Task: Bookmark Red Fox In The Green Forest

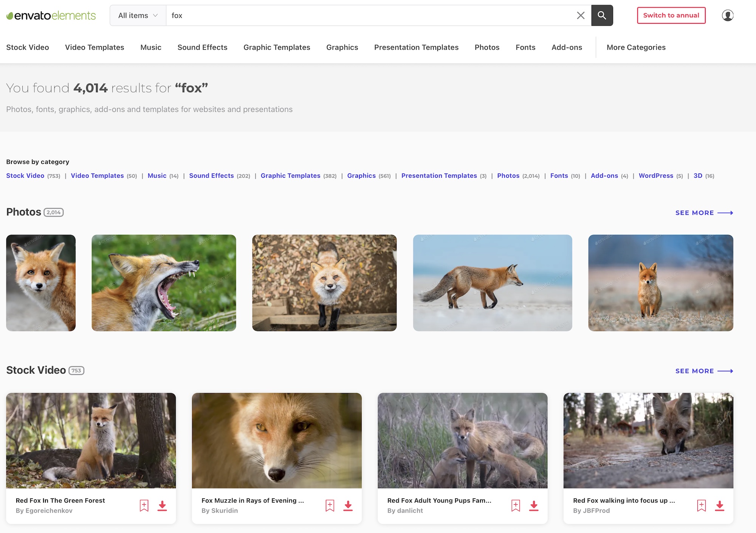Action: pyautogui.click(x=144, y=505)
